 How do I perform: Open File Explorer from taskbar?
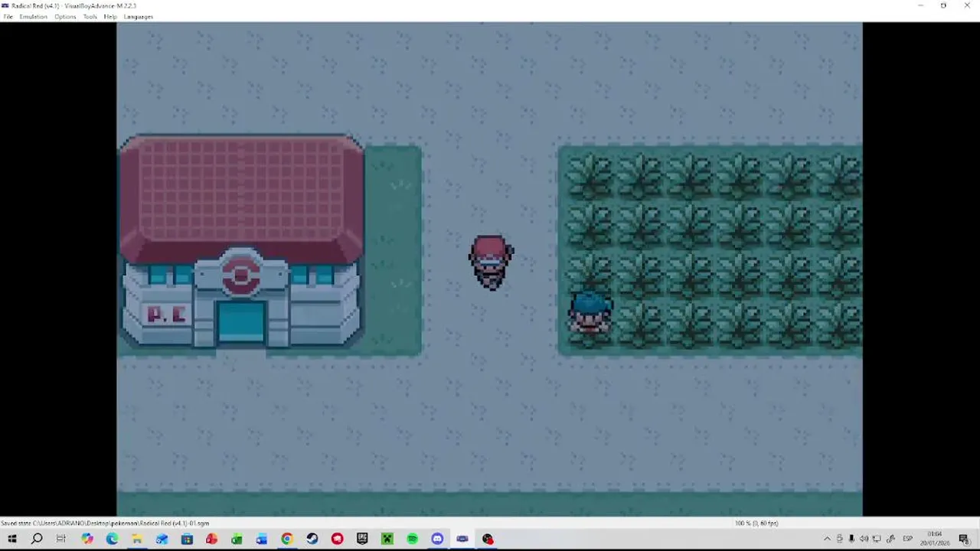[137, 540]
